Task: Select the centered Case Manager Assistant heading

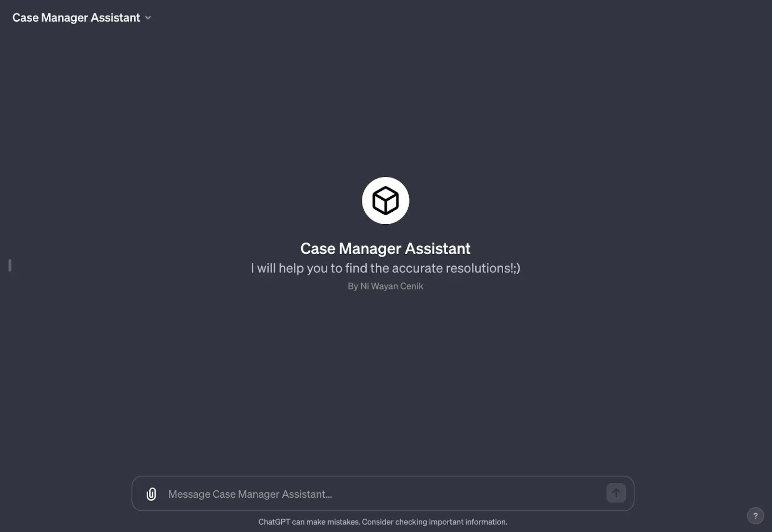Action: click(386, 248)
